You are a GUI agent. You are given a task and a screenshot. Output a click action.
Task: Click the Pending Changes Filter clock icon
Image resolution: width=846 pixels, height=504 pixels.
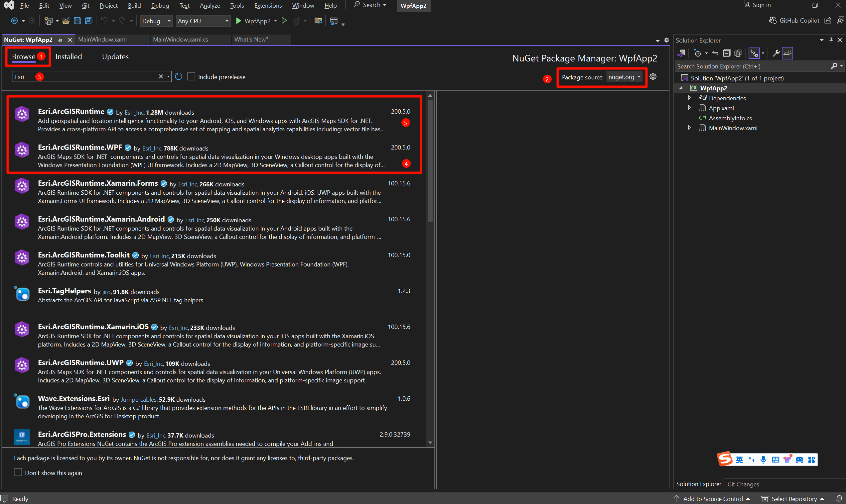(697, 53)
